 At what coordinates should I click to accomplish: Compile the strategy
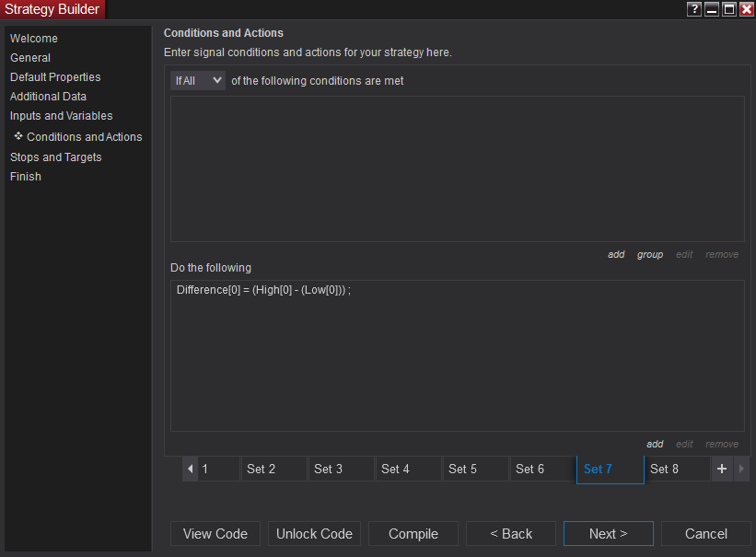coord(413,534)
